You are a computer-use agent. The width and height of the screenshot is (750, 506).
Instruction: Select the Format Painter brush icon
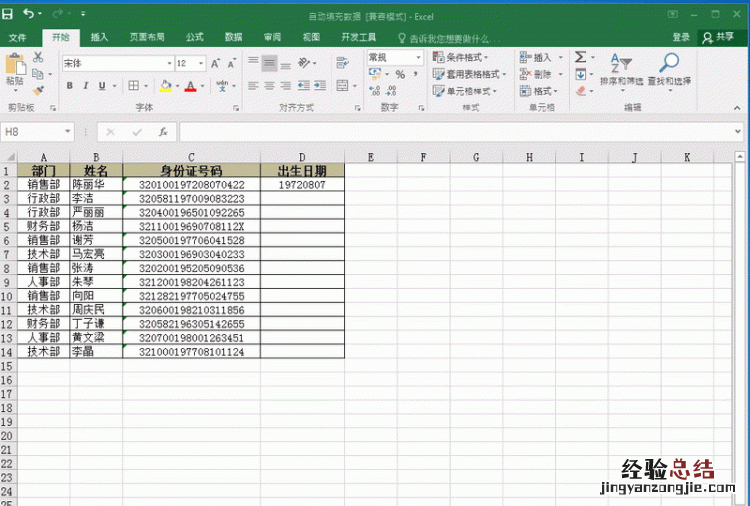click(x=38, y=90)
